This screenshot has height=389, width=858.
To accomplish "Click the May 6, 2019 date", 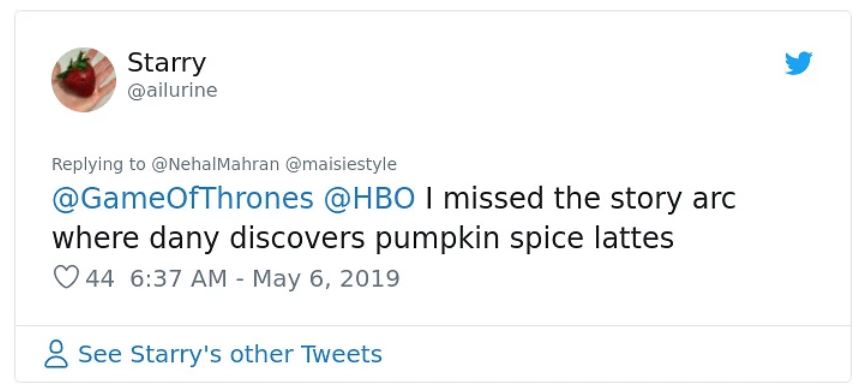I will point(326,278).
